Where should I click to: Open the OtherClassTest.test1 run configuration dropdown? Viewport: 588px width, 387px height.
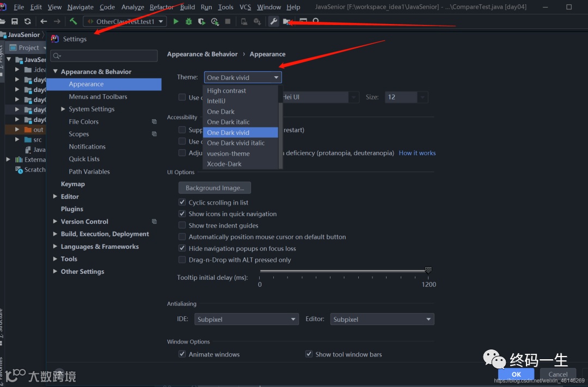click(x=125, y=21)
